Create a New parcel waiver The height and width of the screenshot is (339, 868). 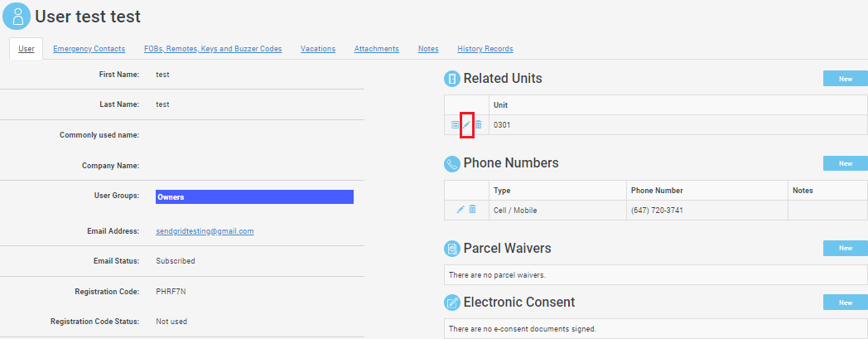click(x=845, y=248)
